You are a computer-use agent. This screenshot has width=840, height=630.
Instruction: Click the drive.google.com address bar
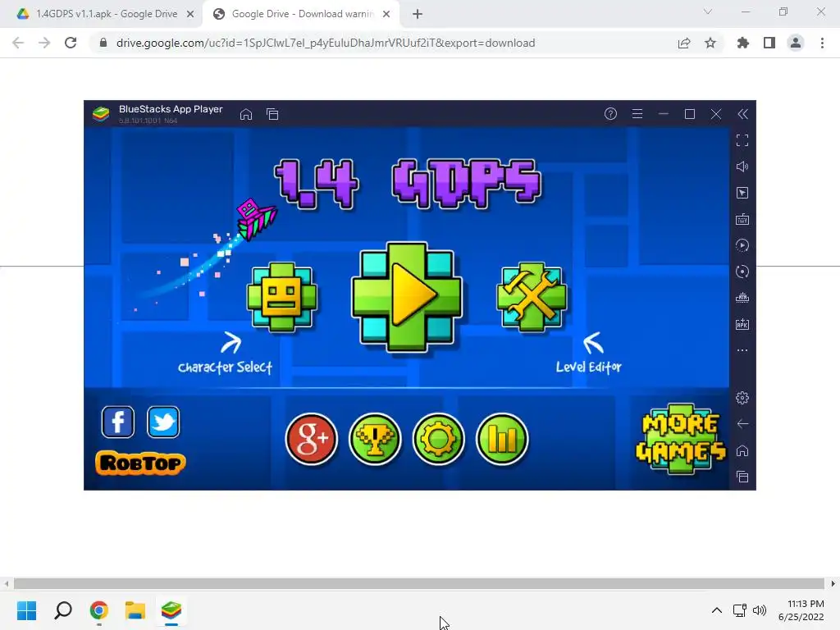(326, 43)
